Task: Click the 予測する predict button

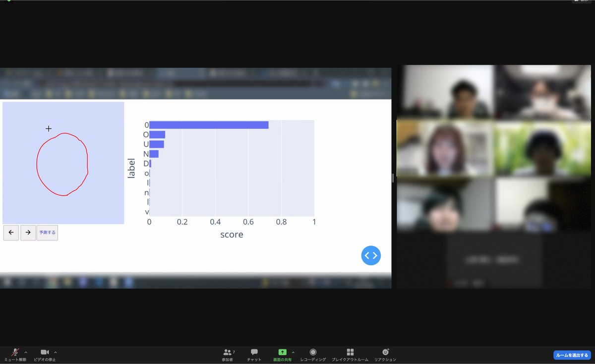Action: pyautogui.click(x=47, y=232)
